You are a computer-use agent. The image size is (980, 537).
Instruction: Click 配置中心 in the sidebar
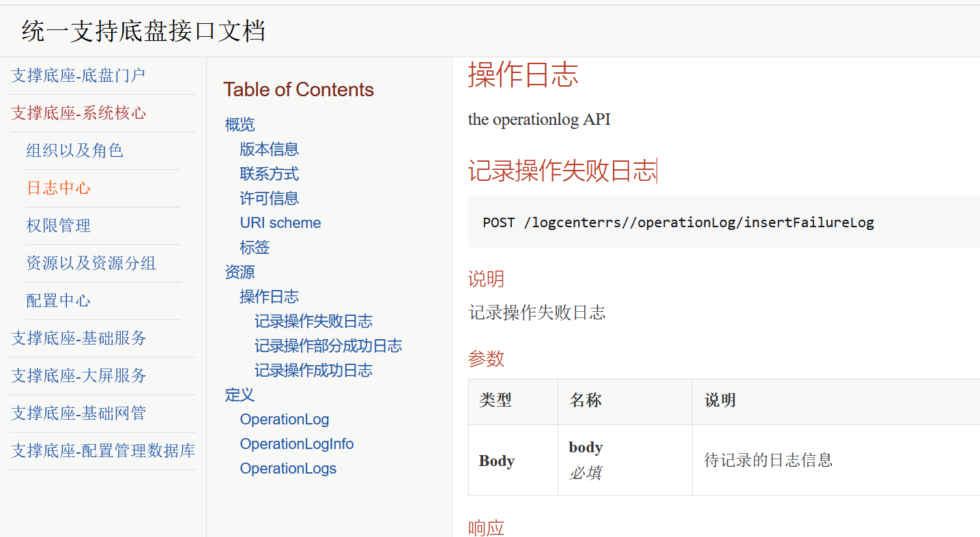[x=58, y=300]
